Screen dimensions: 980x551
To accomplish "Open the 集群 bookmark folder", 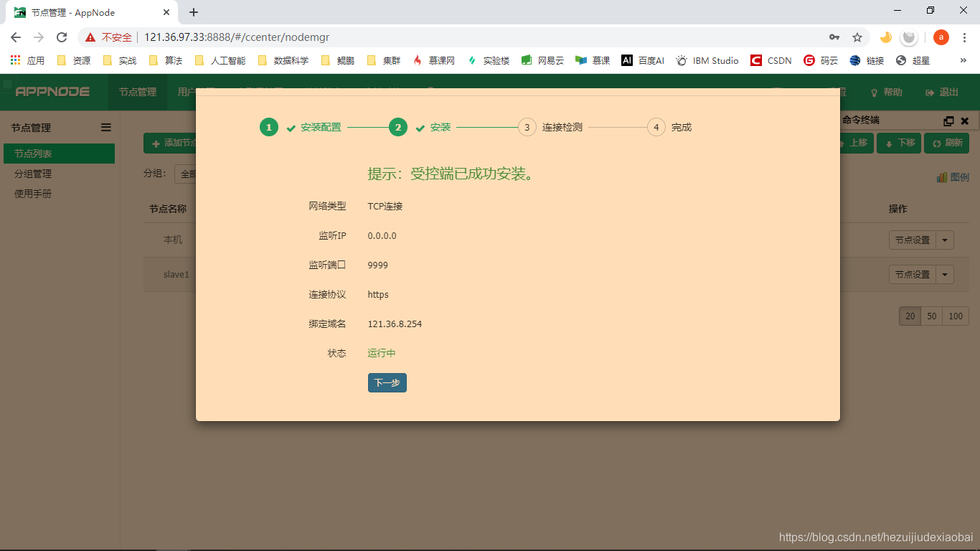I will 384,60.
